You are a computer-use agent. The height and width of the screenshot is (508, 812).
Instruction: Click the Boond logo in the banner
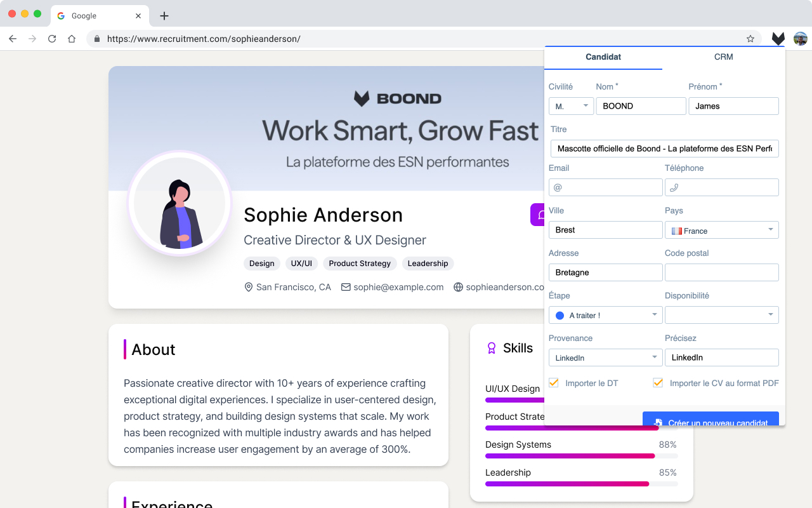[397, 98]
